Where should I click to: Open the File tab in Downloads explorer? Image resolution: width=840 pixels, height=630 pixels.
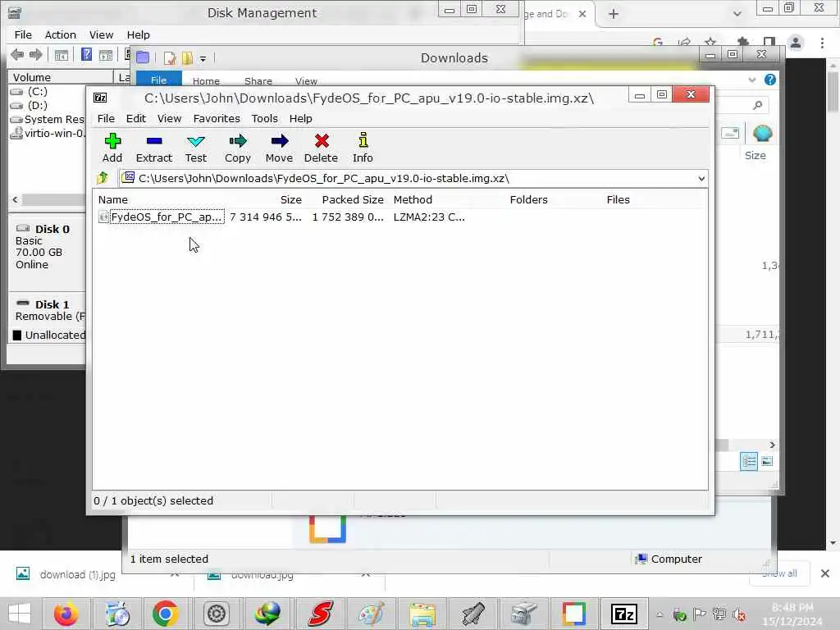tap(158, 80)
